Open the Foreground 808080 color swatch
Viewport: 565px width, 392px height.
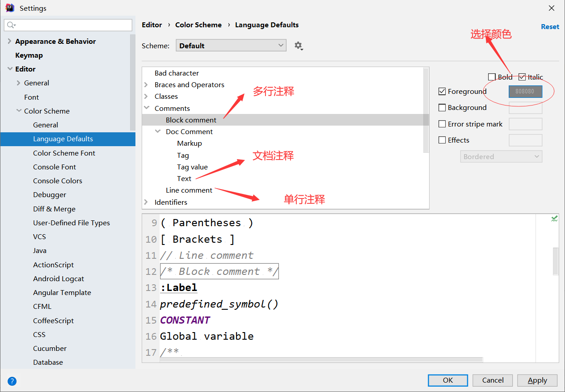click(x=525, y=91)
